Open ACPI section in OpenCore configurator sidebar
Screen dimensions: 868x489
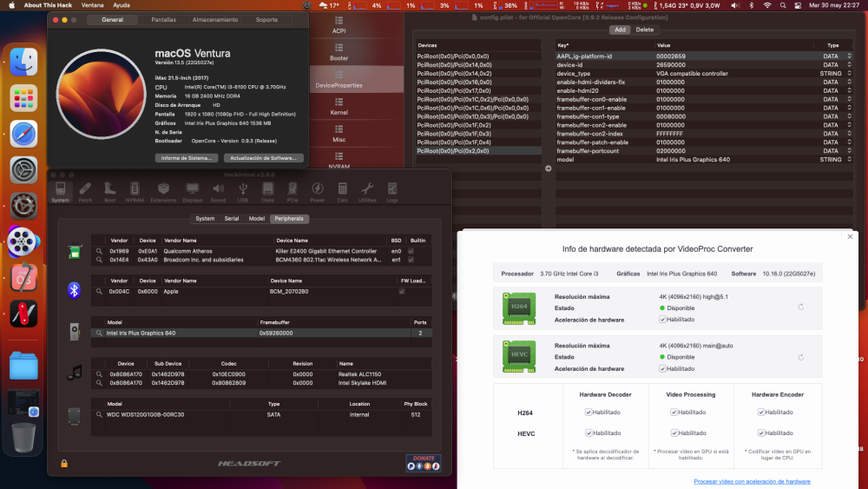click(x=339, y=25)
